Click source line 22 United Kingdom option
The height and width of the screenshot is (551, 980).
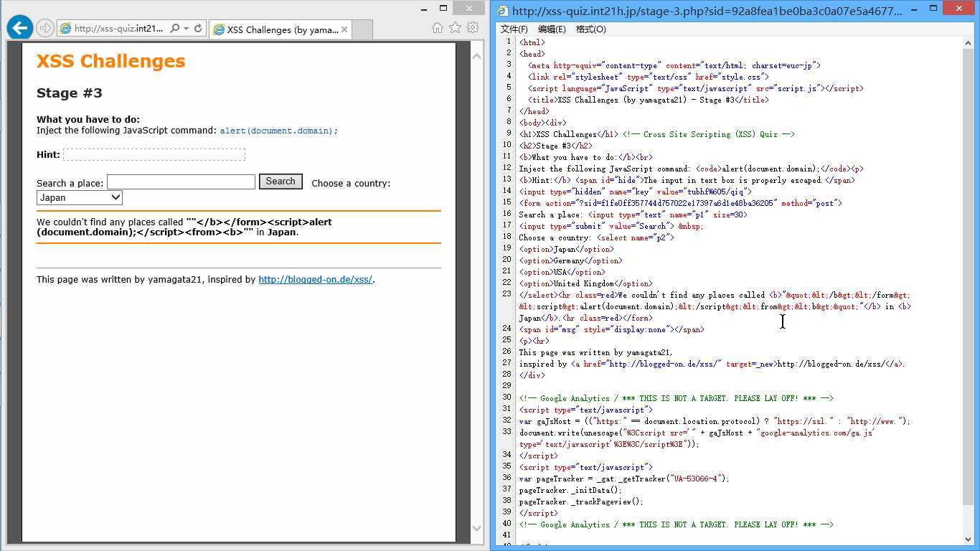click(x=586, y=283)
